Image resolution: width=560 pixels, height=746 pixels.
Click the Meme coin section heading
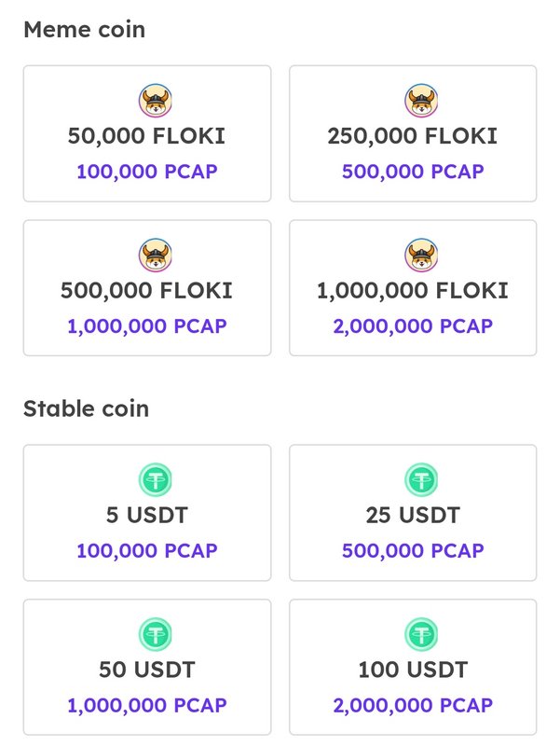tap(85, 30)
